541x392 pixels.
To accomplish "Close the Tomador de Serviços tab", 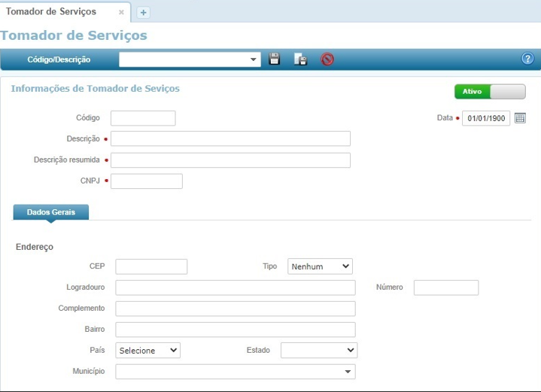I will pos(121,12).
